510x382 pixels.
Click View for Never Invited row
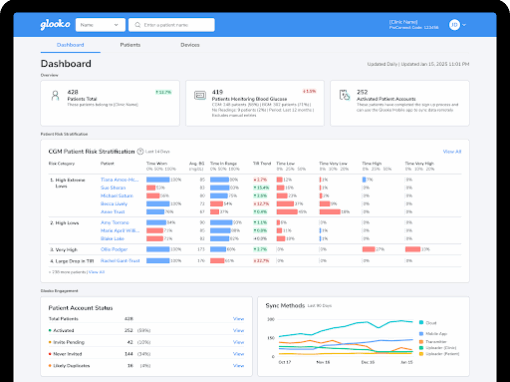click(x=238, y=354)
